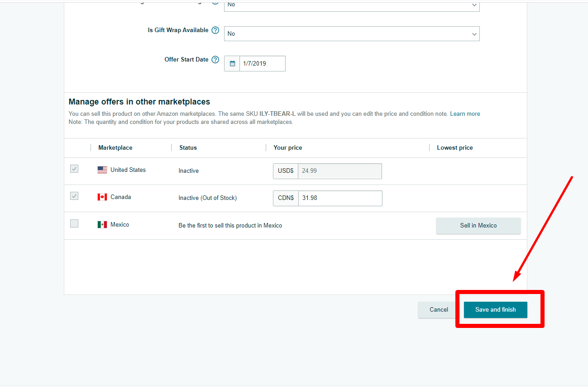Toggle the Canada marketplace checkbox
The width and height of the screenshot is (588, 389).
74,196
